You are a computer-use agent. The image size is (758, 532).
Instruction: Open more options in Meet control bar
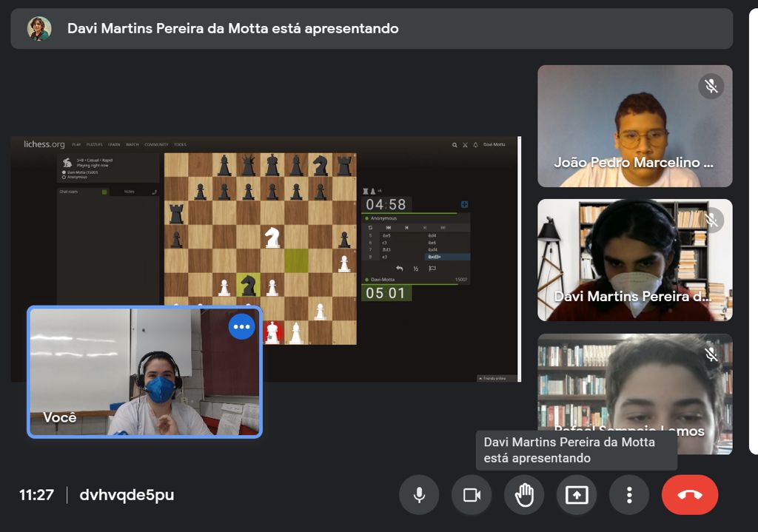[629, 495]
